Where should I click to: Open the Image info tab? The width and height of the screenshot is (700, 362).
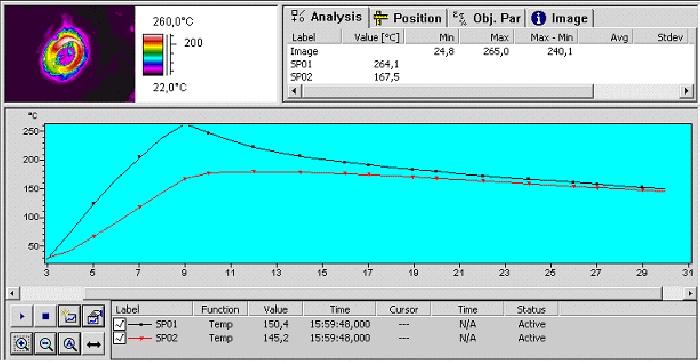pos(561,18)
